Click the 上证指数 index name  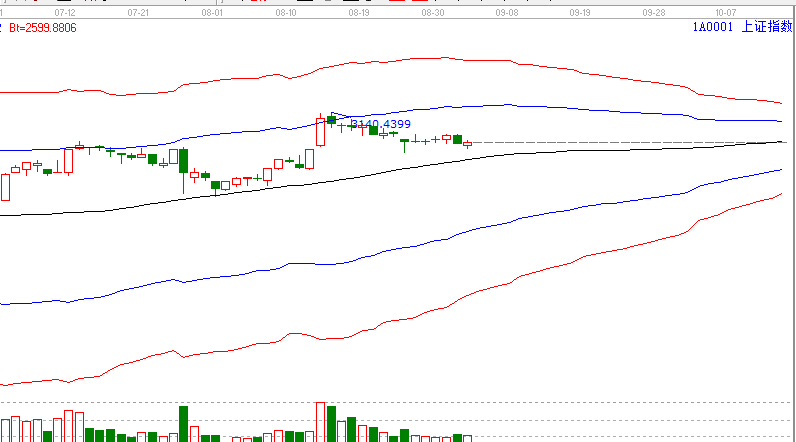767,27
